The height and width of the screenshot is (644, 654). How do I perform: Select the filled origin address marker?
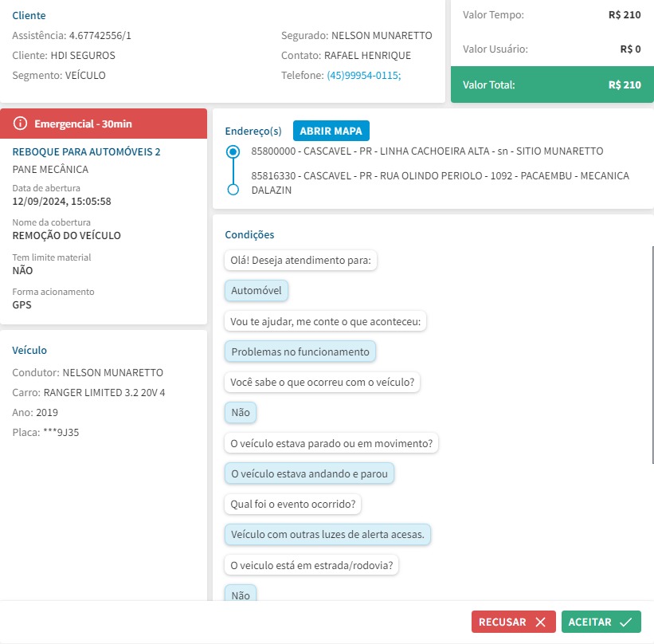coord(233,151)
